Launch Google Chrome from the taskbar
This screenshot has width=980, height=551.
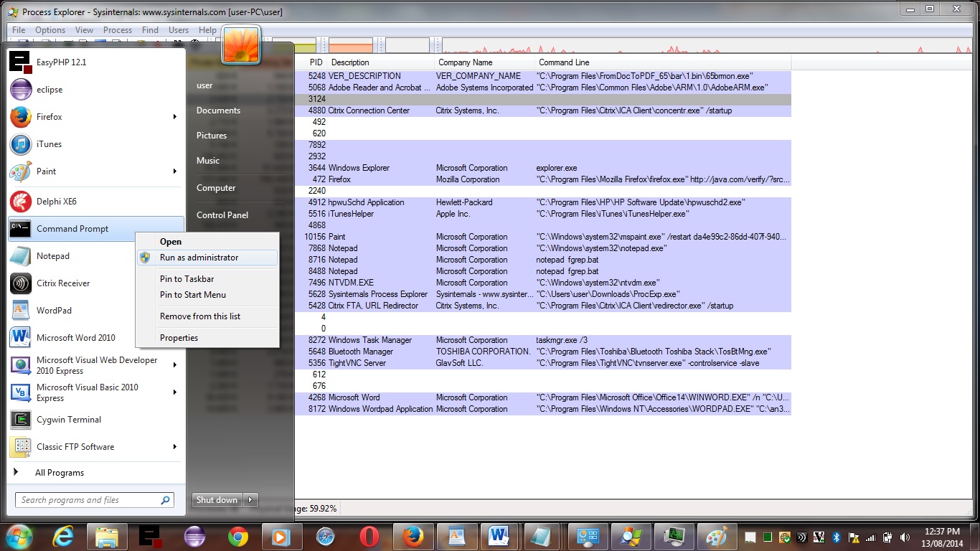[x=238, y=537]
